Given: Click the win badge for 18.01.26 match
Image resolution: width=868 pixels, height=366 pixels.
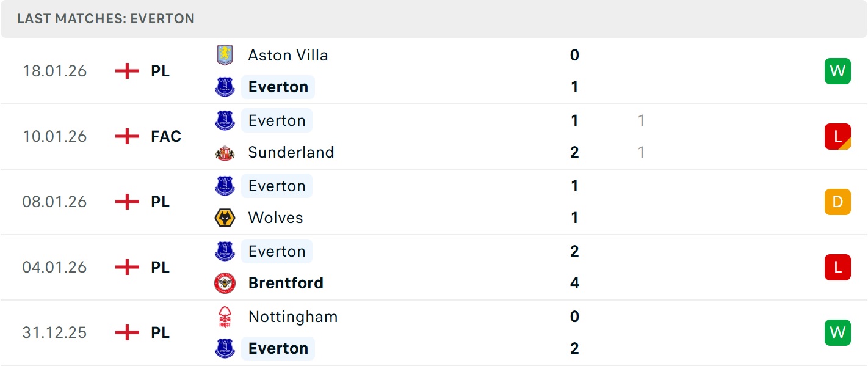Looking at the screenshot, I should [837, 71].
